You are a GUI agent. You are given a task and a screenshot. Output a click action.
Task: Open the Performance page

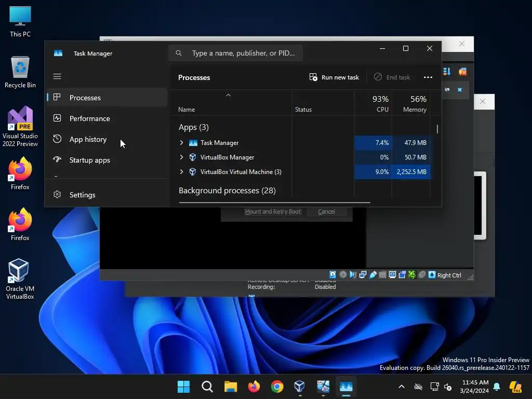pos(107,118)
